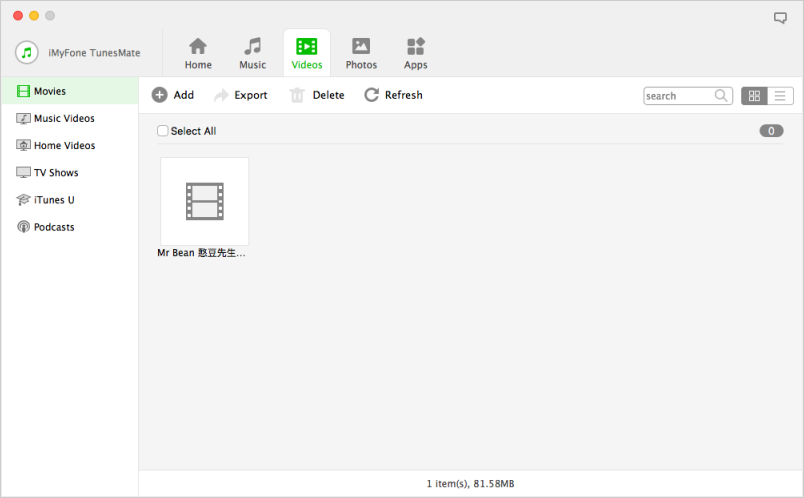The width and height of the screenshot is (804, 498).
Task: Show the TV Shows category
Action: pyautogui.click(x=69, y=172)
